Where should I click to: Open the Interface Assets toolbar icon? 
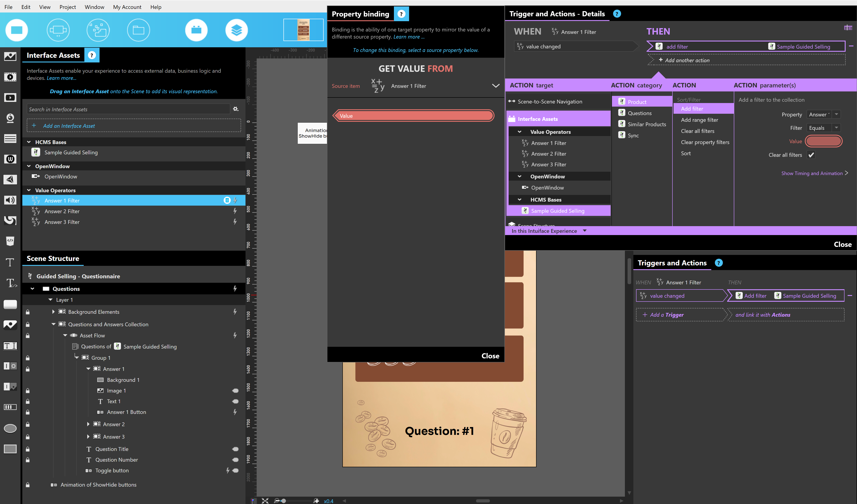(196, 30)
